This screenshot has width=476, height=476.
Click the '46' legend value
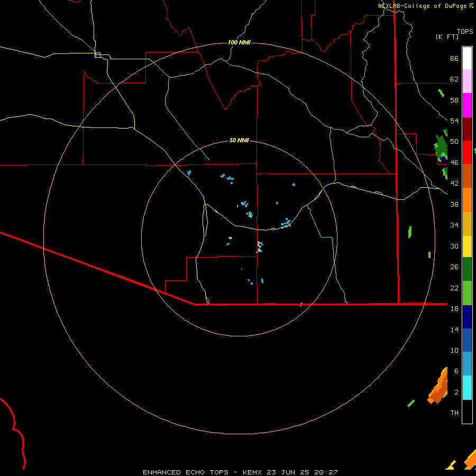454,163
